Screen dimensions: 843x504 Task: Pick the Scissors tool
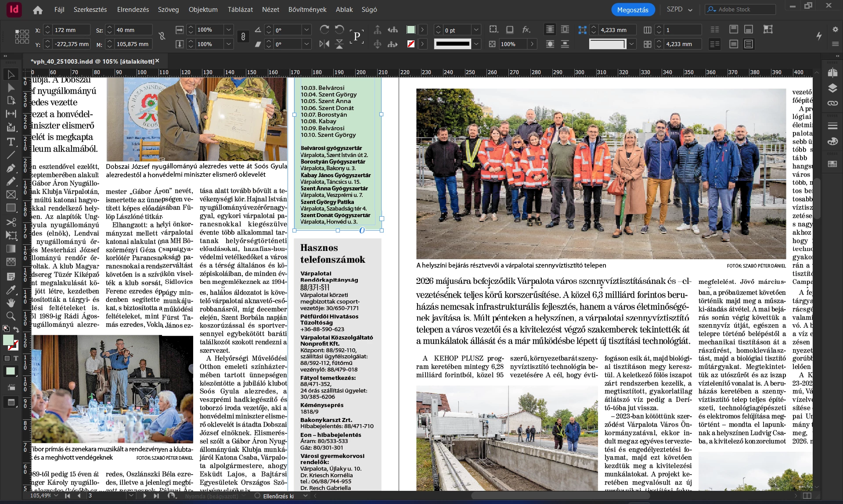click(x=11, y=222)
